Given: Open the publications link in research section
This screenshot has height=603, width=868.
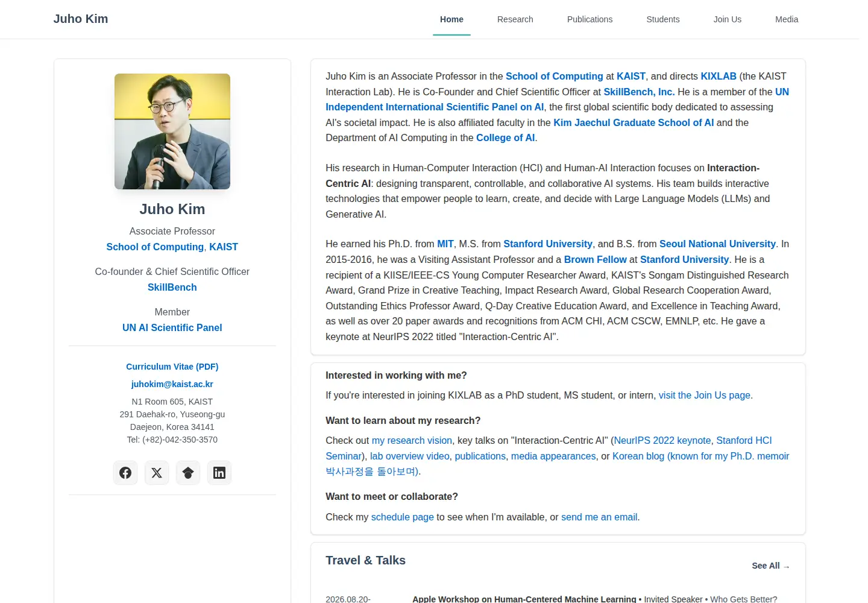Looking at the screenshot, I should click(x=480, y=456).
